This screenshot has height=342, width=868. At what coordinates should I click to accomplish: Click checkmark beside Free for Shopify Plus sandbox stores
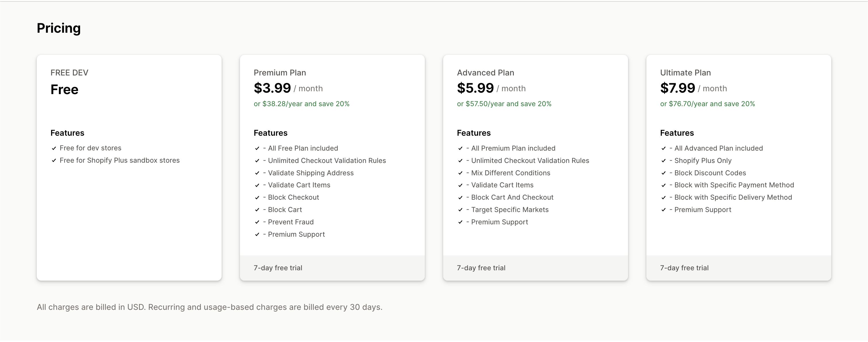coord(54,161)
